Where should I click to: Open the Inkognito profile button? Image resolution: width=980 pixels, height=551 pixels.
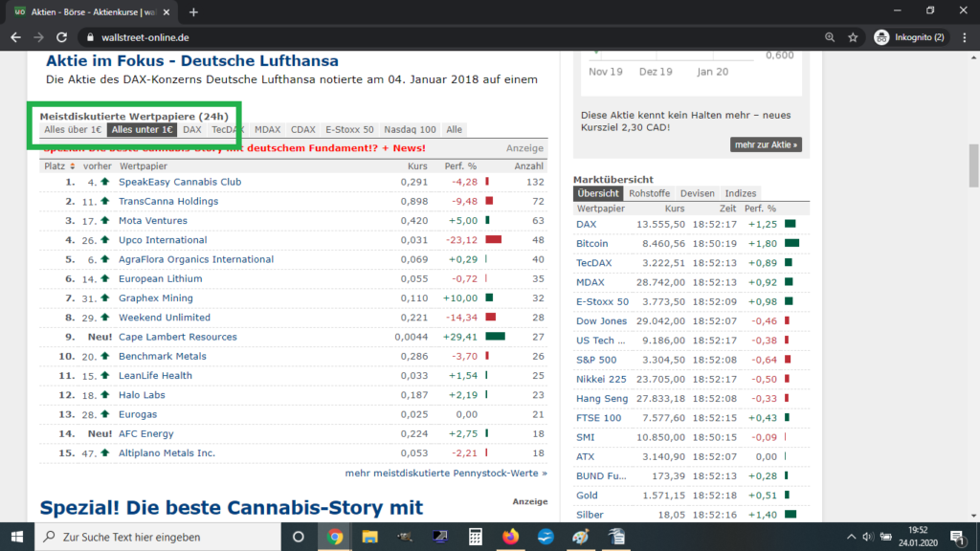click(x=909, y=37)
